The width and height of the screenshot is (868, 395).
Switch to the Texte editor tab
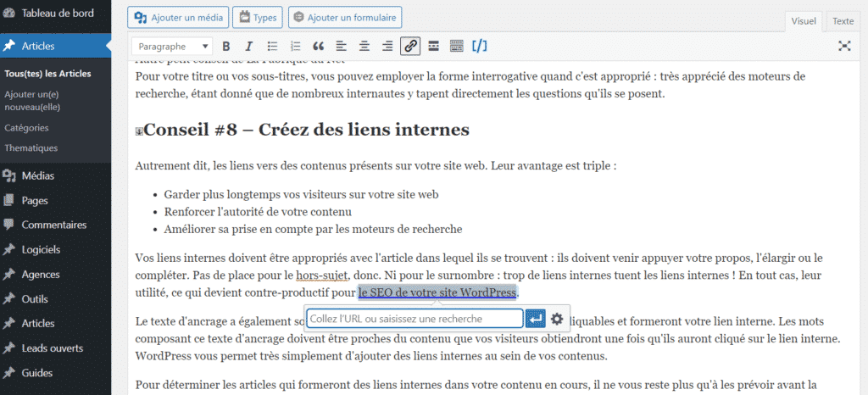(x=843, y=20)
